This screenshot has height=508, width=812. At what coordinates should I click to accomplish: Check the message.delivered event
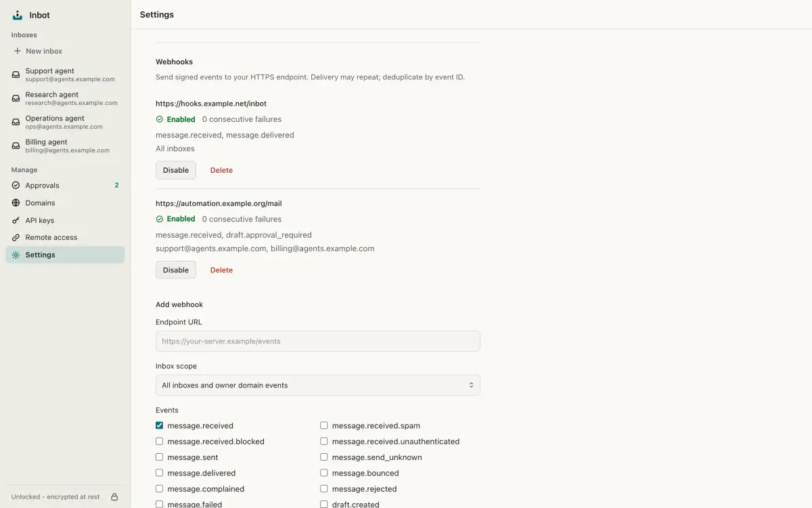[x=160, y=473]
